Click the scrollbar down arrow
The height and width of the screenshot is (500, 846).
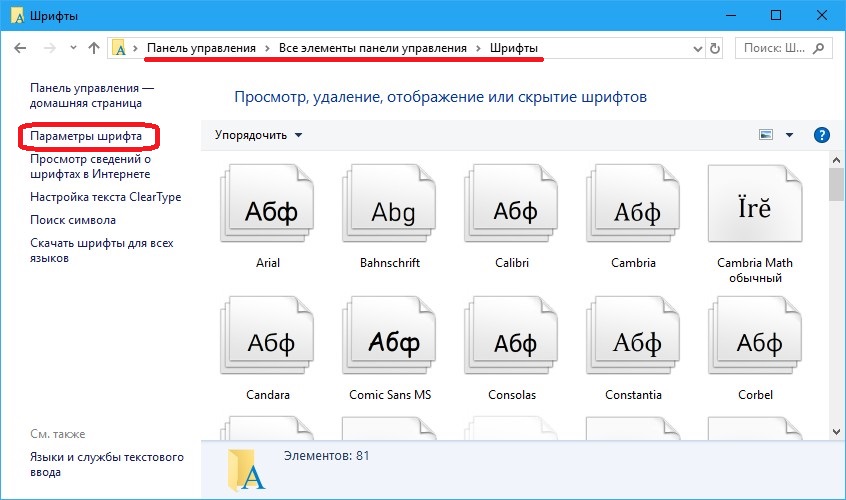(x=836, y=431)
